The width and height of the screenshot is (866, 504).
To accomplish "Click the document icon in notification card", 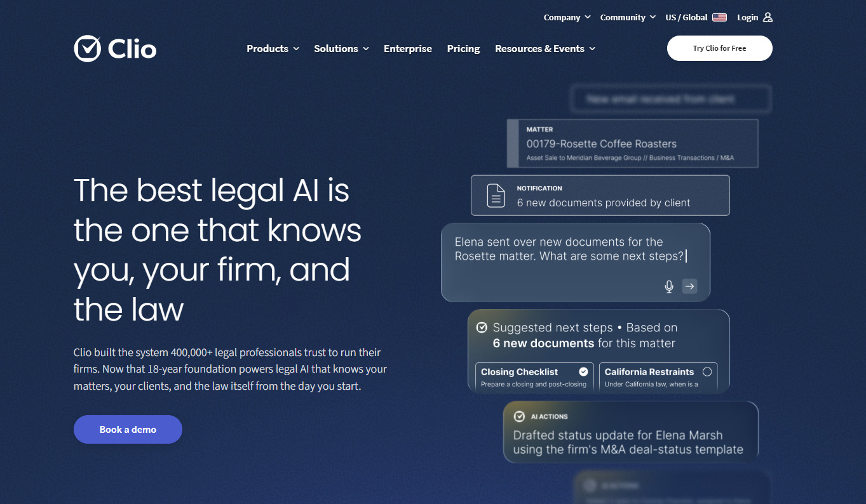I will 496,196.
